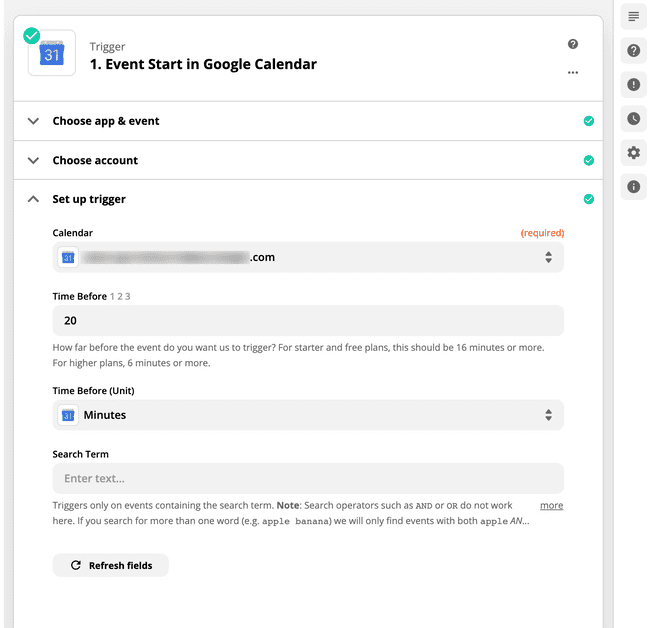Click the Time Before field containing 20
This screenshot has width=650, height=628.
tap(308, 320)
